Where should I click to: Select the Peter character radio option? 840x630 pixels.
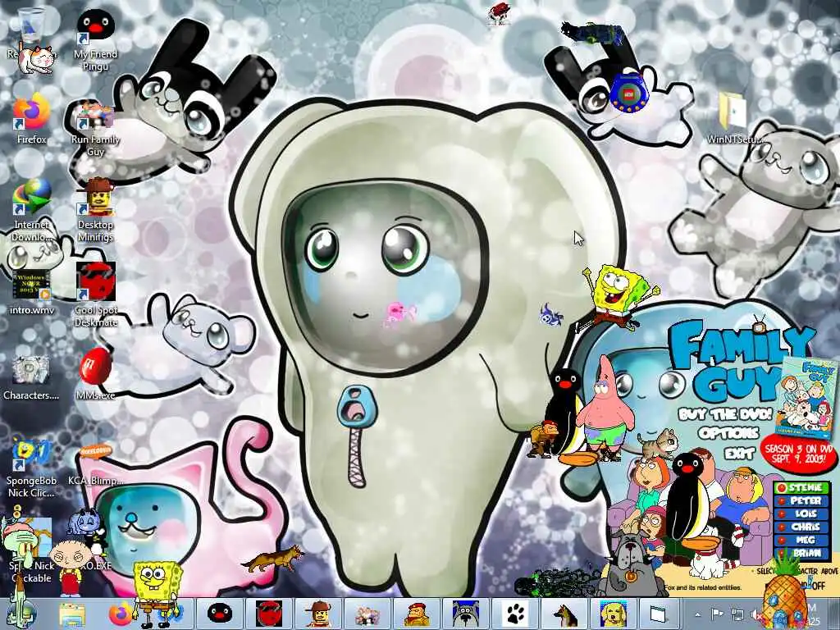(802, 501)
